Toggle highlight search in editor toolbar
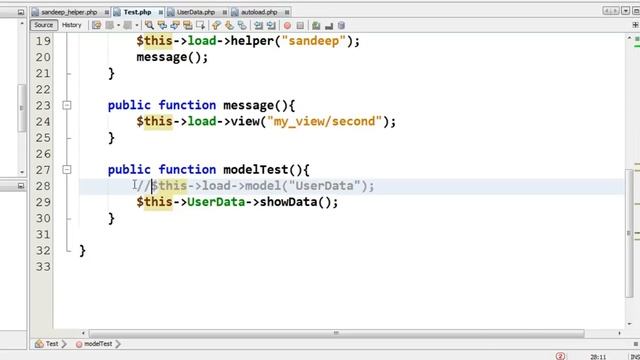Viewport: 640px width, 360px height. 187,25
